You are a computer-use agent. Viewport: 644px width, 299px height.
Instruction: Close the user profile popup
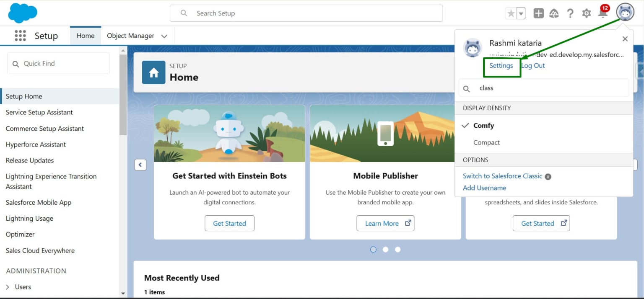[x=625, y=39]
